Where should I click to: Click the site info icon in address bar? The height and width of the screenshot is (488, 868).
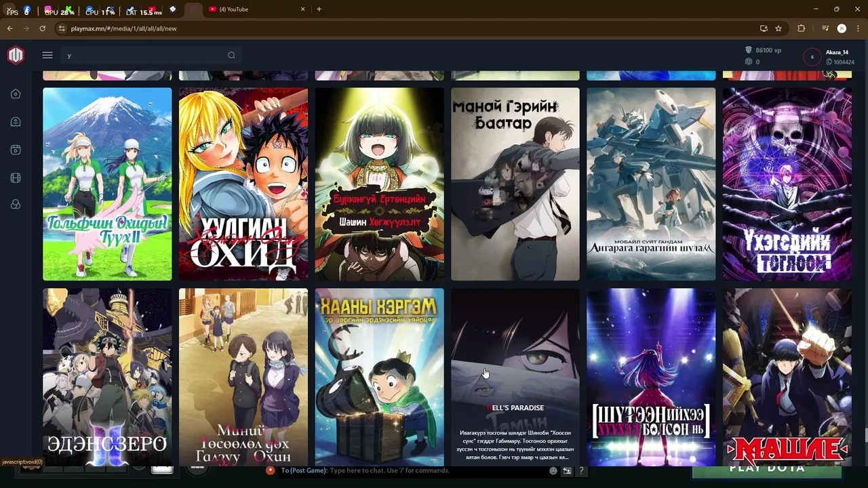tap(62, 28)
